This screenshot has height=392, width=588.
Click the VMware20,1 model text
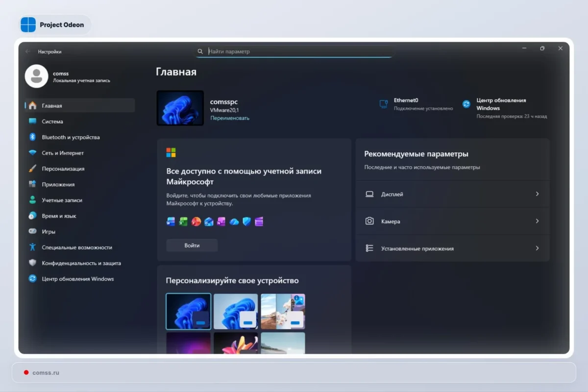point(224,110)
